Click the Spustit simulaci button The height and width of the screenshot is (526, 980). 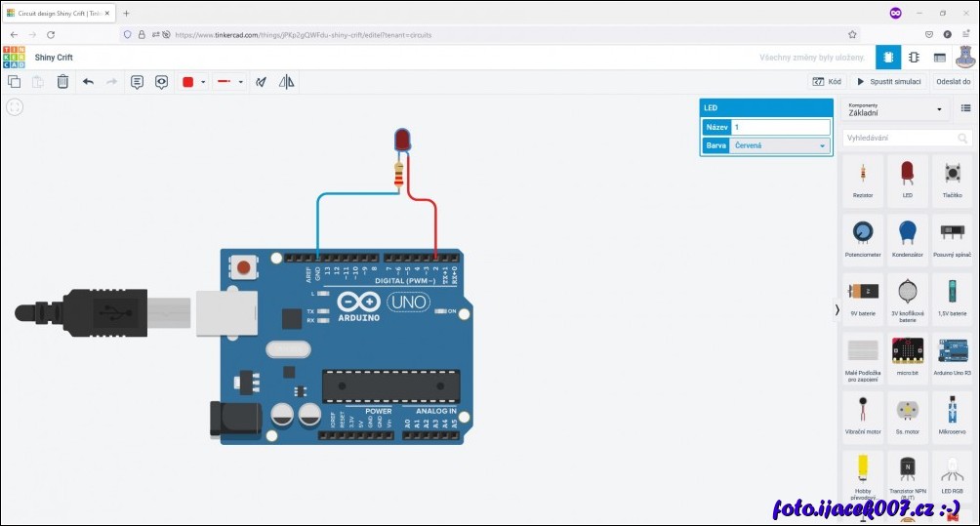[889, 82]
